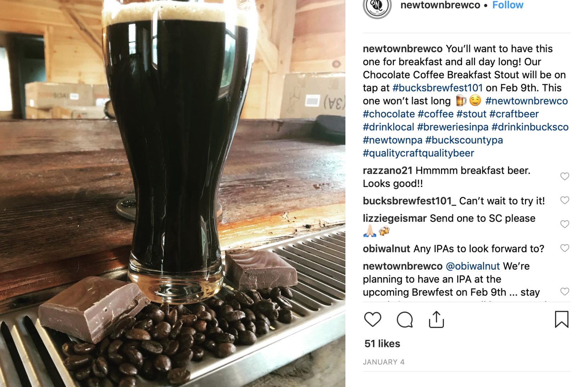Visit the @obiwalnut mention link
Viewport: 588px width, 387px height.
(x=473, y=266)
